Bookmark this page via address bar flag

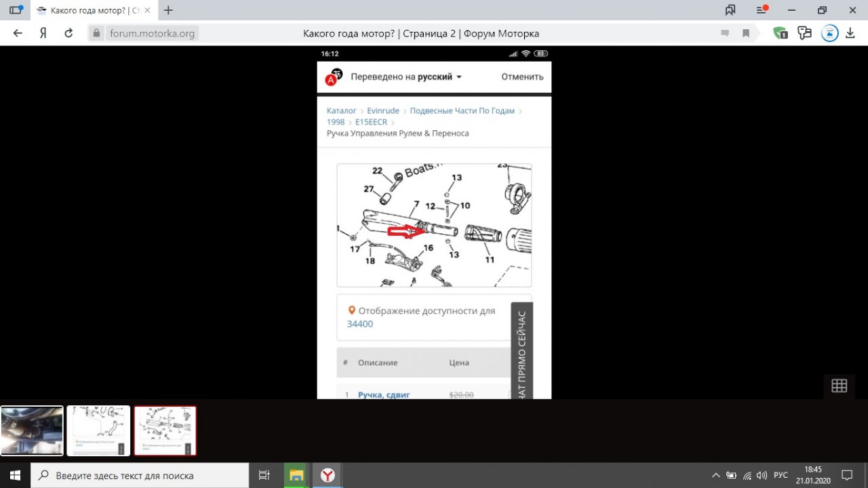pyautogui.click(x=746, y=33)
